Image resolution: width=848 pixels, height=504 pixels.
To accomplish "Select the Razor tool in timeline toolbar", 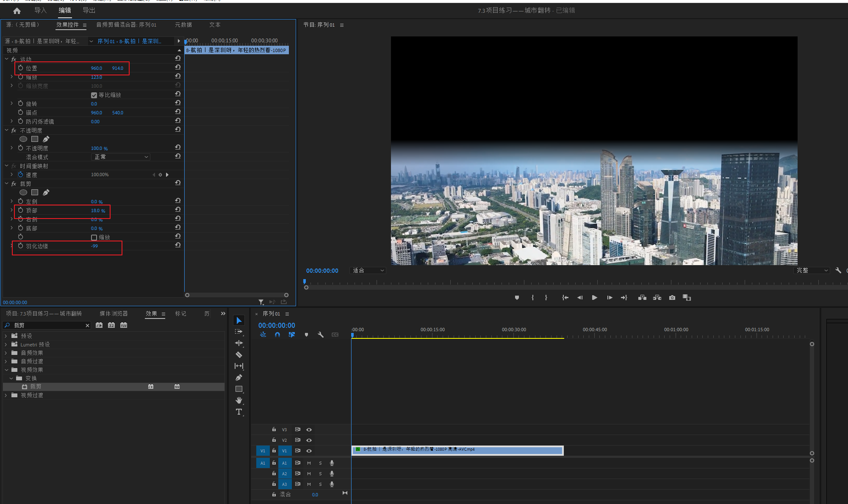I will tap(239, 355).
